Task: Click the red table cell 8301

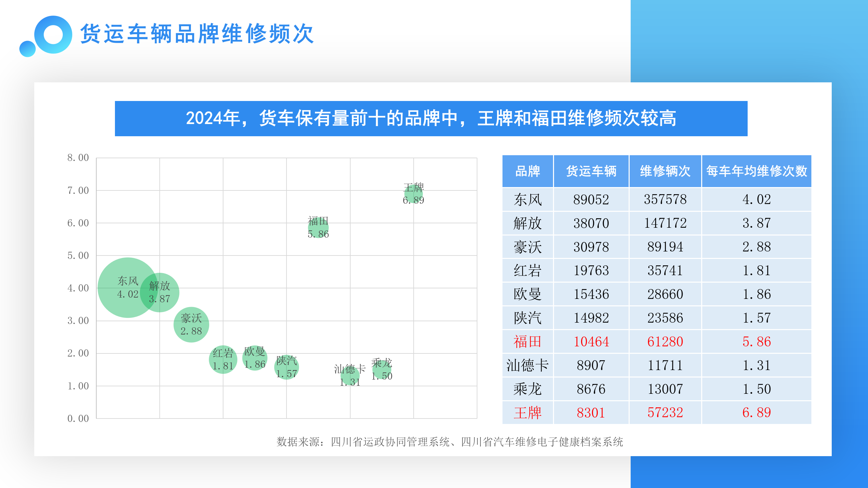Action: click(x=591, y=413)
